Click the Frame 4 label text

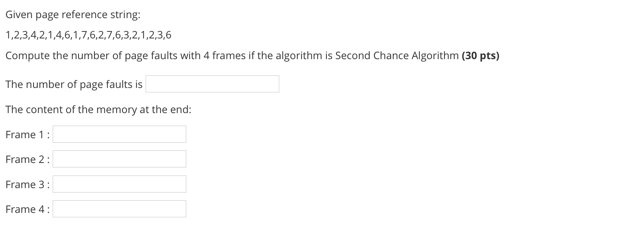[27, 209]
